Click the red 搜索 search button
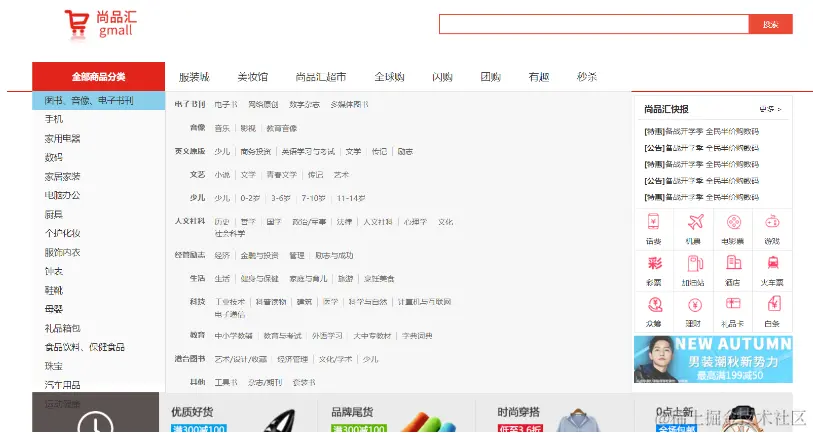 770,24
